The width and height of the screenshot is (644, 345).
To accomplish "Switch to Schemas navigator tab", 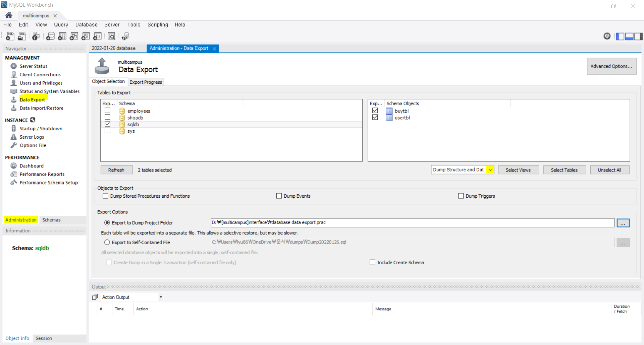I will coord(51,220).
